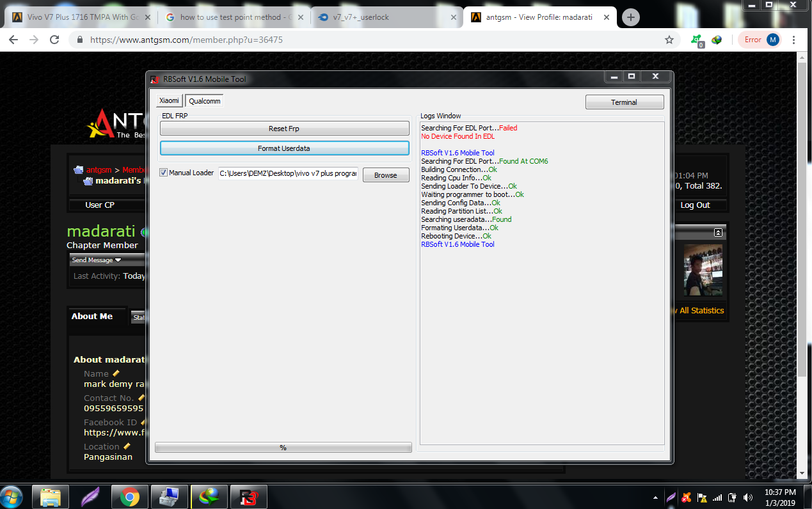Click 'Rebooting Device...Ok' log line
Screen dimensions: 812x509
point(456,236)
